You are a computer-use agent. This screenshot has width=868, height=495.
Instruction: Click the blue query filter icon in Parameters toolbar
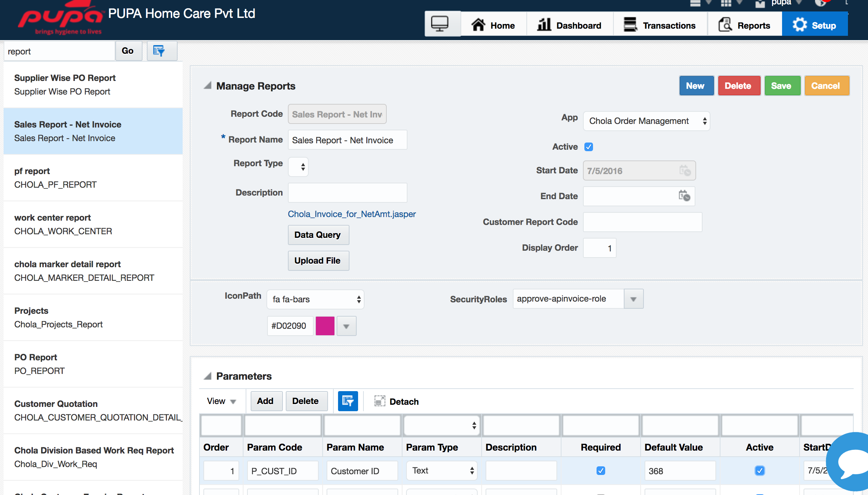tap(348, 401)
